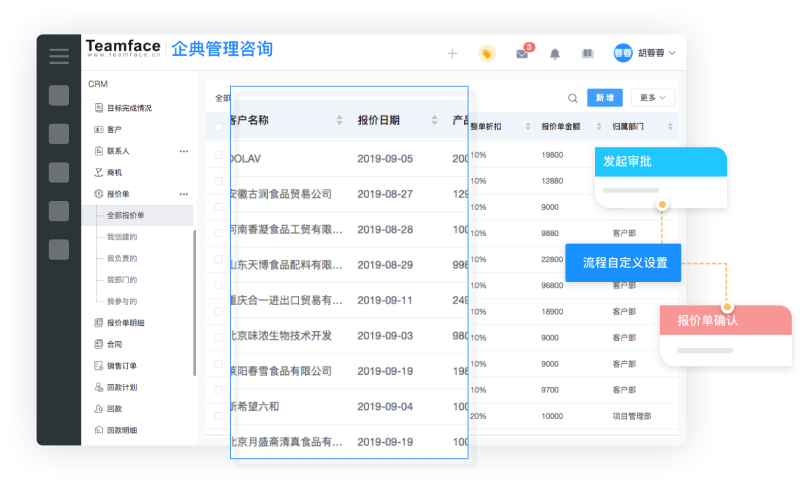Image resolution: width=800 pixels, height=484 pixels.
Task: Open the mail inbox with red badge
Action: click(x=522, y=53)
